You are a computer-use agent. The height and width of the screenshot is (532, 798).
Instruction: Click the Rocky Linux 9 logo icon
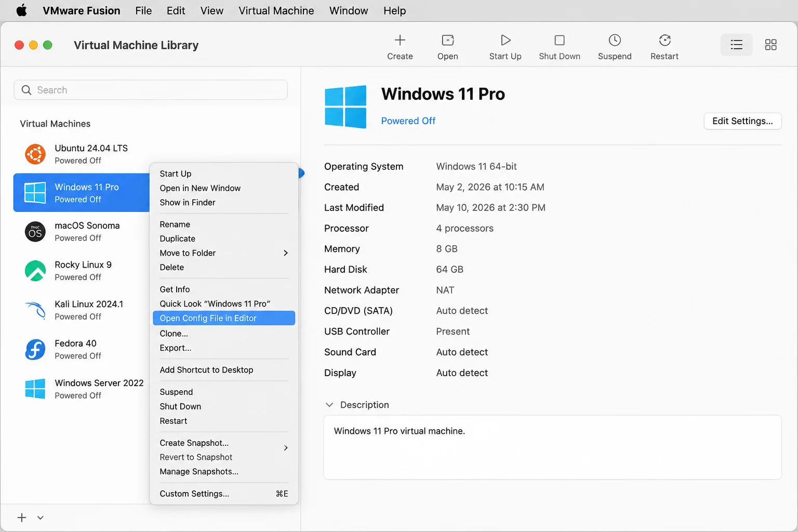coord(35,271)
